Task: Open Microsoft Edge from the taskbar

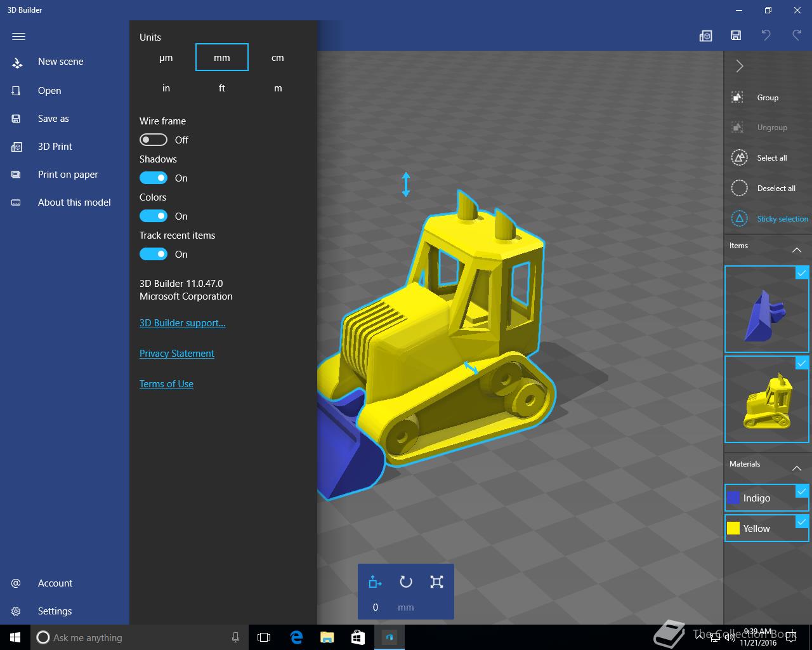Action: [x=296, y=637]
